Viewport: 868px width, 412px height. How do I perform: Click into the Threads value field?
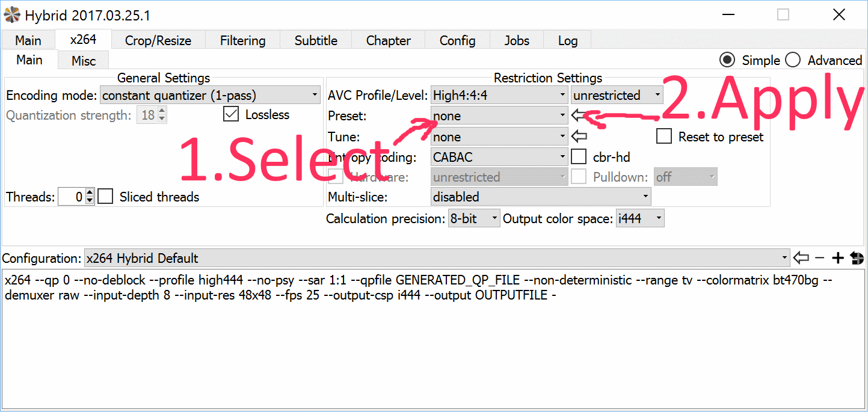(x=71, y=196)
